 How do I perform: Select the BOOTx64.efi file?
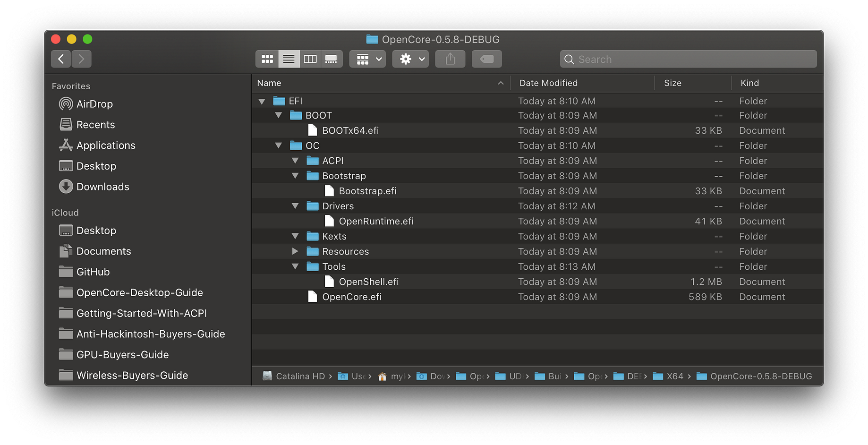click(x=537, y=130)
